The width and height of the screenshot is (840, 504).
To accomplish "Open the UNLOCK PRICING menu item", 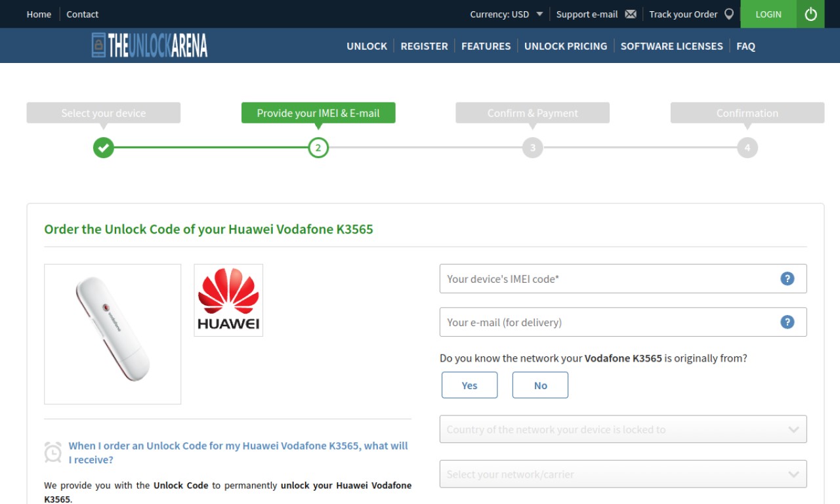I will pyautogui.click(x=566, y=46).
